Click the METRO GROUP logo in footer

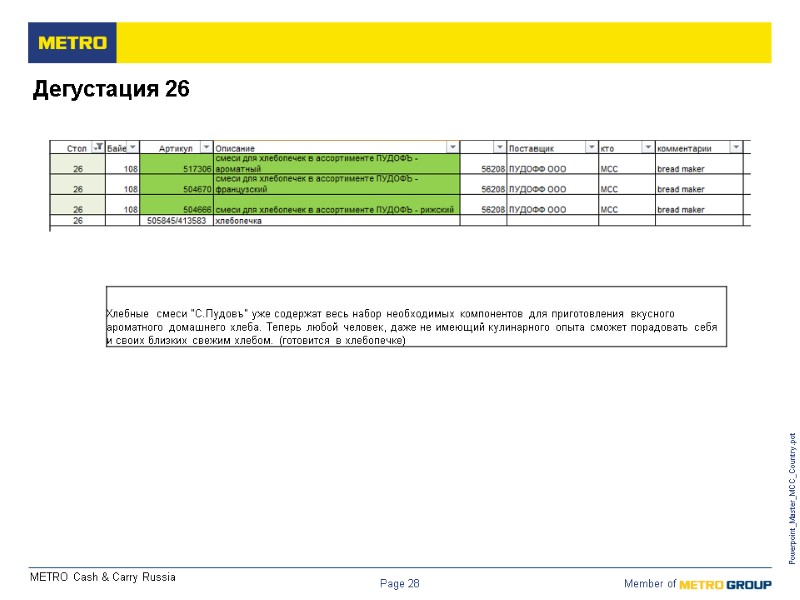(726, 585)
